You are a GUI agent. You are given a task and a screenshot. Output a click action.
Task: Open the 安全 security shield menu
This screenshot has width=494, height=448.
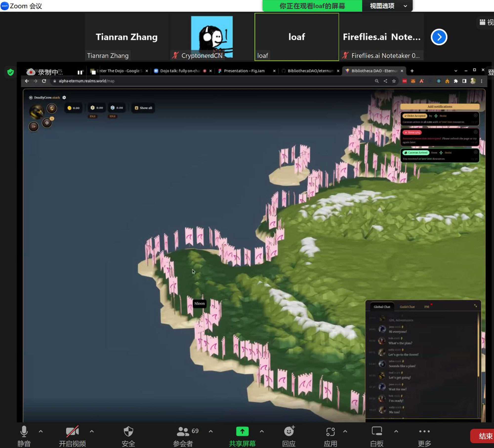click(x=128, y=436)
